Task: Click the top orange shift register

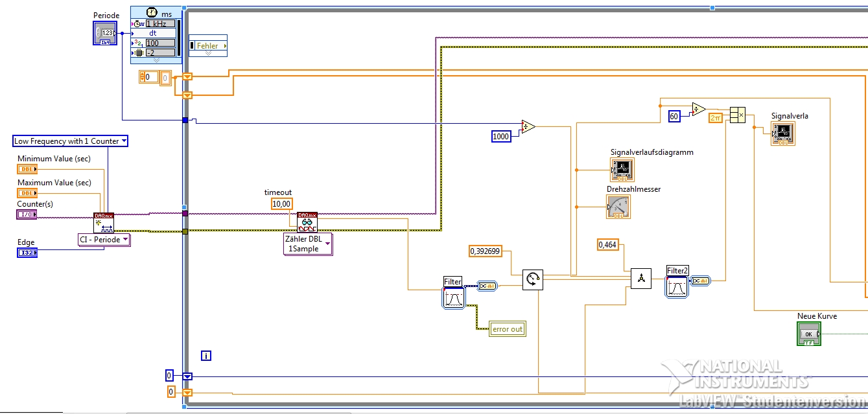Action: point(187,76)
